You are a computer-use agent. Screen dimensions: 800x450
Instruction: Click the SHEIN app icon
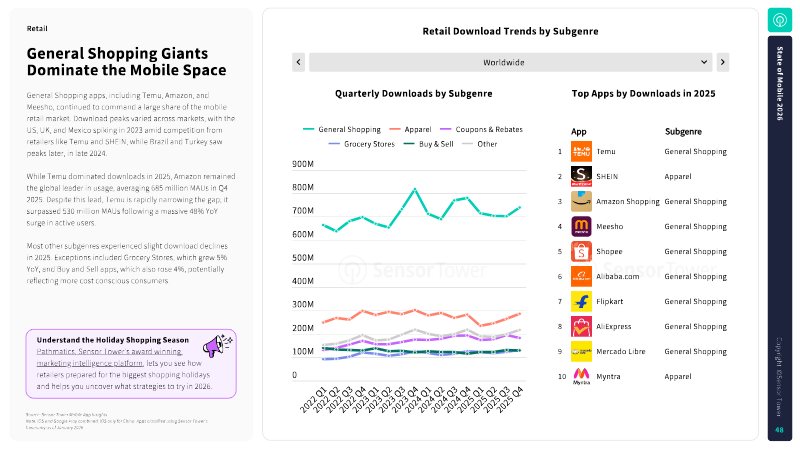[x=581, y=176]
